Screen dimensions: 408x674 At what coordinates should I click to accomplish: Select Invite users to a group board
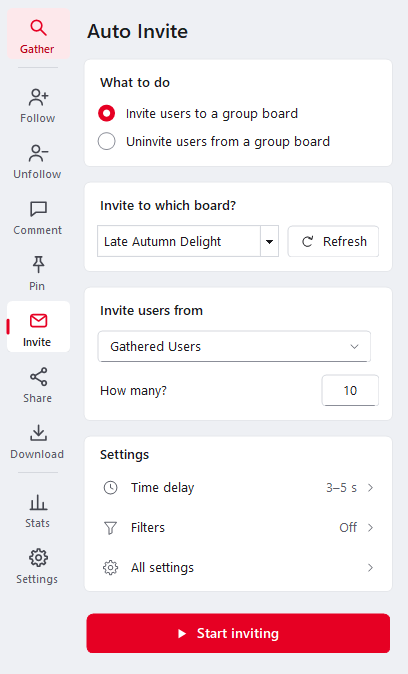(x=107, y=113)
